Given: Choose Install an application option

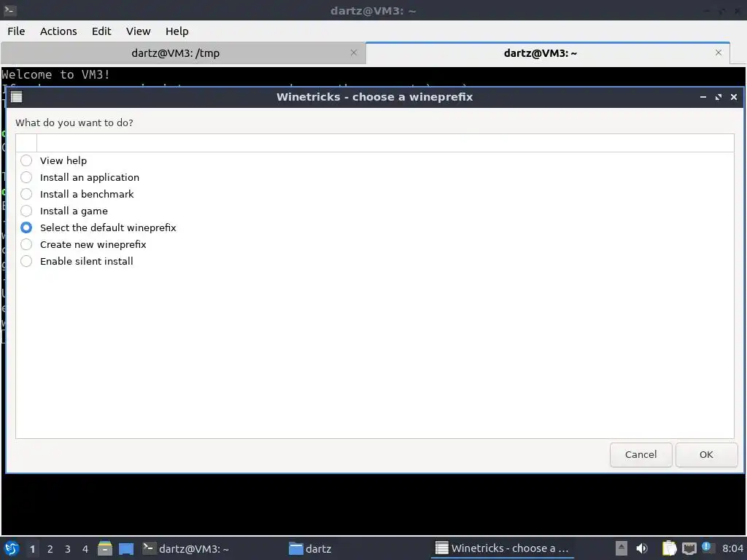Looking at the screenshot, I should coord(26,177).
